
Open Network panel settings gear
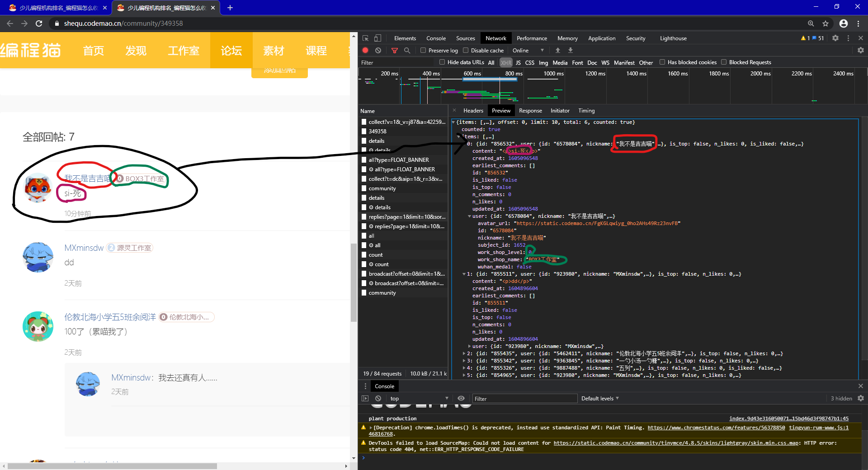click(x=861, y=51)
